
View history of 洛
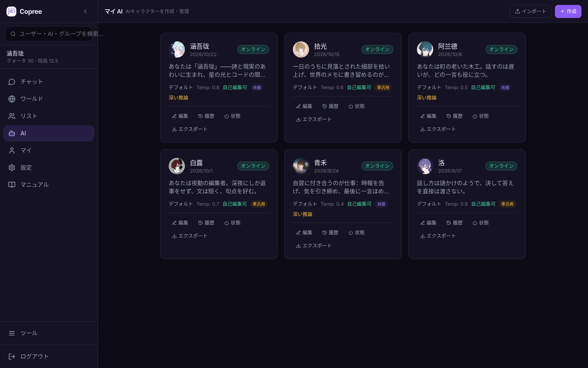coord(454,223)
